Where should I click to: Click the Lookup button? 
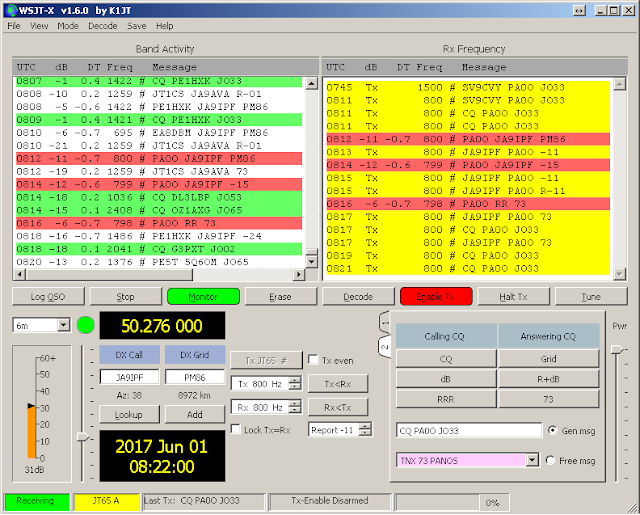[x=129, y=415]
